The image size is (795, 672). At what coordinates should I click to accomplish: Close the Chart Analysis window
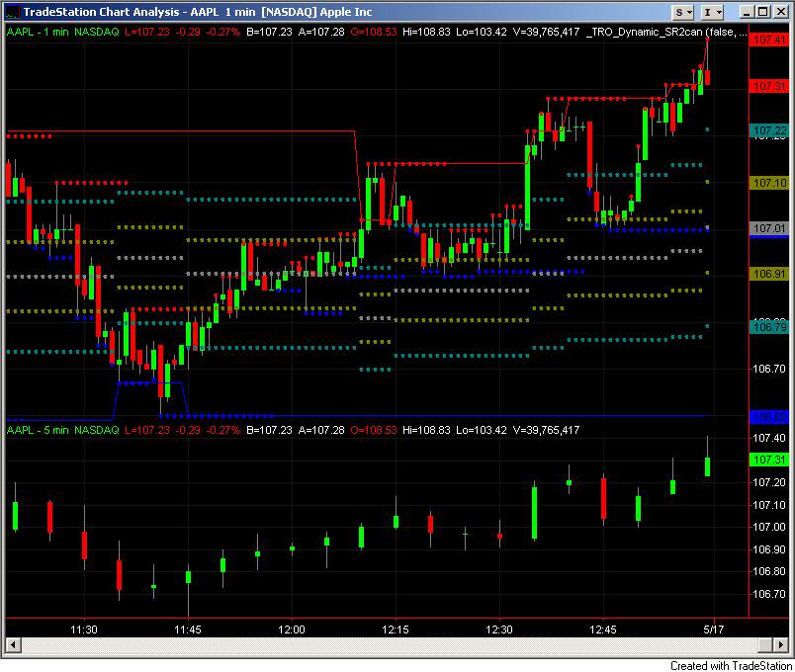pos(780,12)
